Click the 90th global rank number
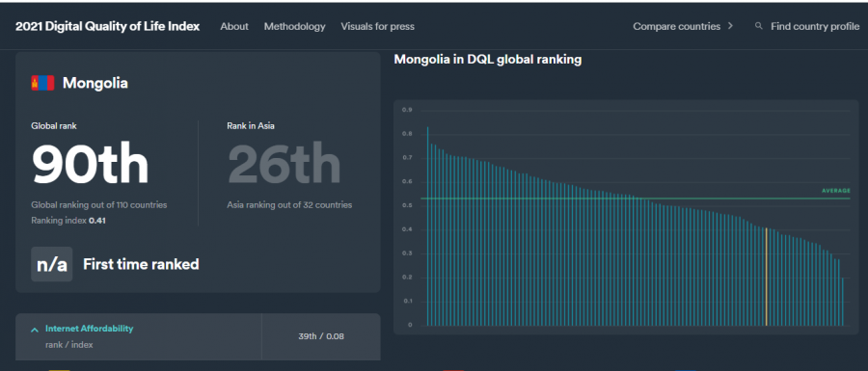Viewport: 868px width, 371px height. (x=91, y=164)
